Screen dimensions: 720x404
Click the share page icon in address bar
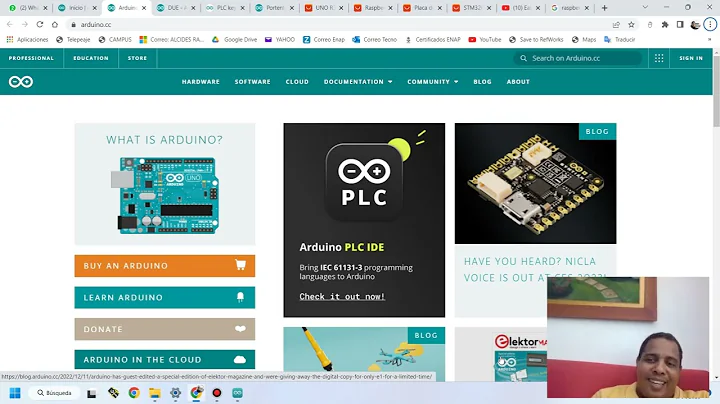(x=616, y=24)
